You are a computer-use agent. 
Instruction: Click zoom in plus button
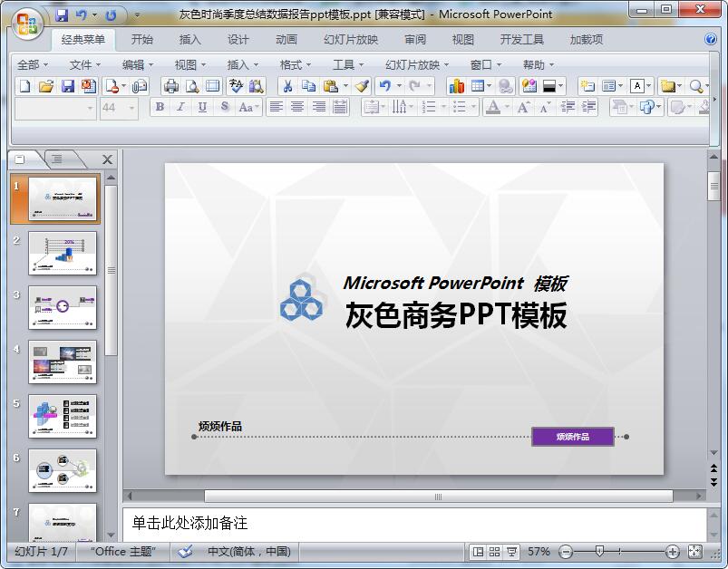pos(673,552)
